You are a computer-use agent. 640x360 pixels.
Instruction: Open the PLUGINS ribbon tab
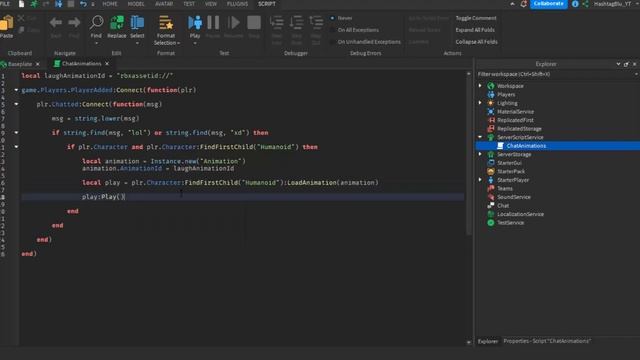[238, 4]
